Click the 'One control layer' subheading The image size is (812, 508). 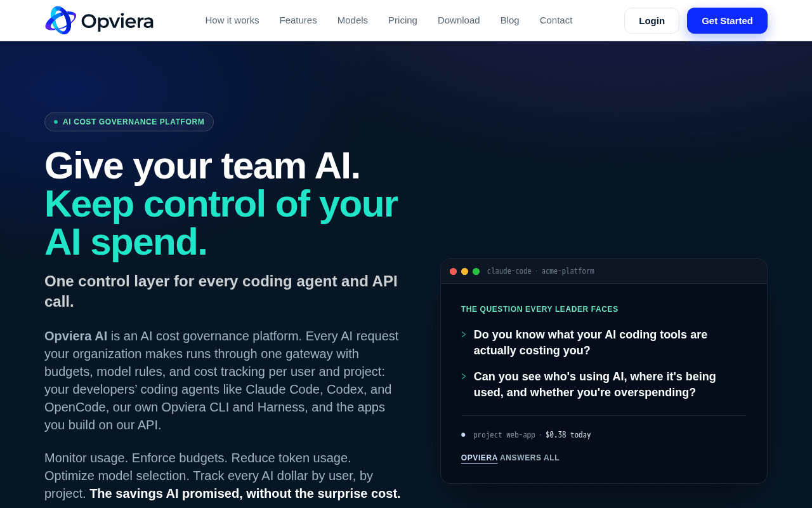(x=221, y=291)
